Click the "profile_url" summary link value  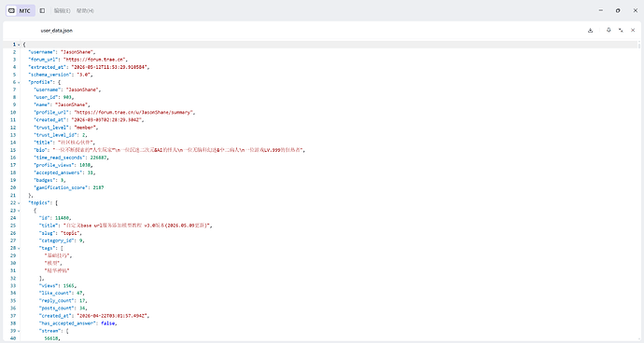pos(134,112)
